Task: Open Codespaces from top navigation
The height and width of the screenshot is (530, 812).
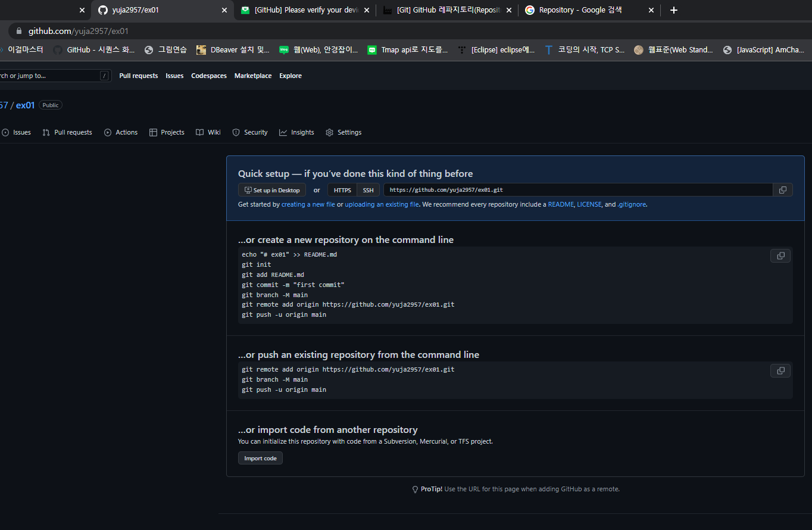Action: (209, 76)
